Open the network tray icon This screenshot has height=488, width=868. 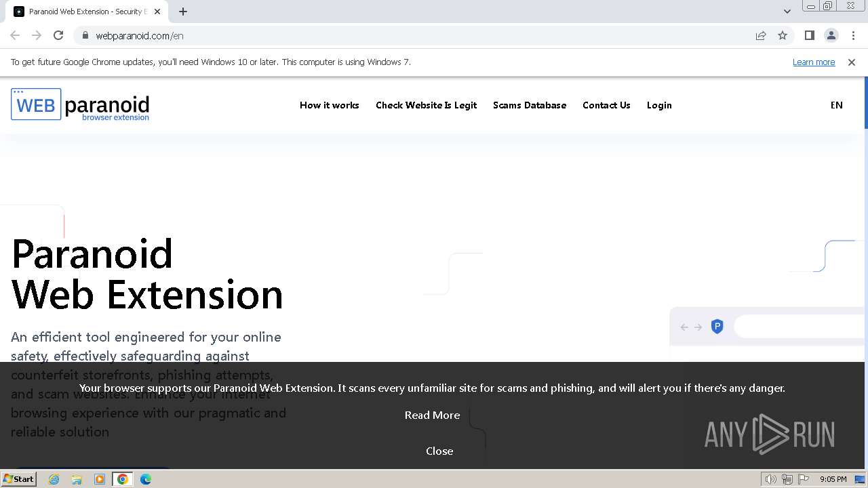(x=787, y=479)
